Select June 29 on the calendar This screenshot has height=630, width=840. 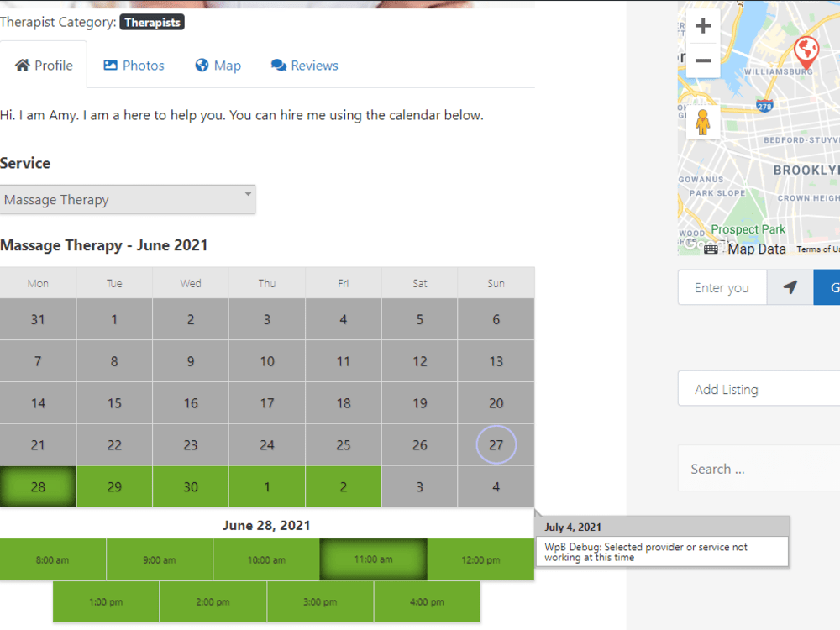[x=114, y=486]
